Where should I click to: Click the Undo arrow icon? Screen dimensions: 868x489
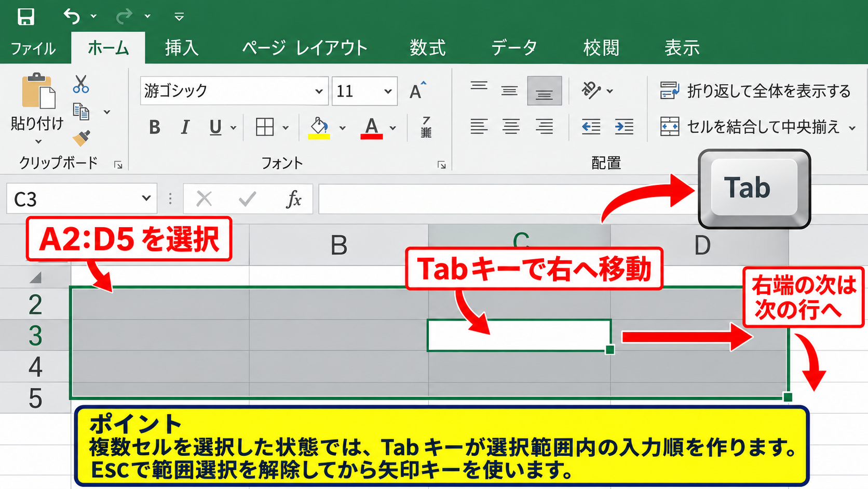tap(72, 17)
